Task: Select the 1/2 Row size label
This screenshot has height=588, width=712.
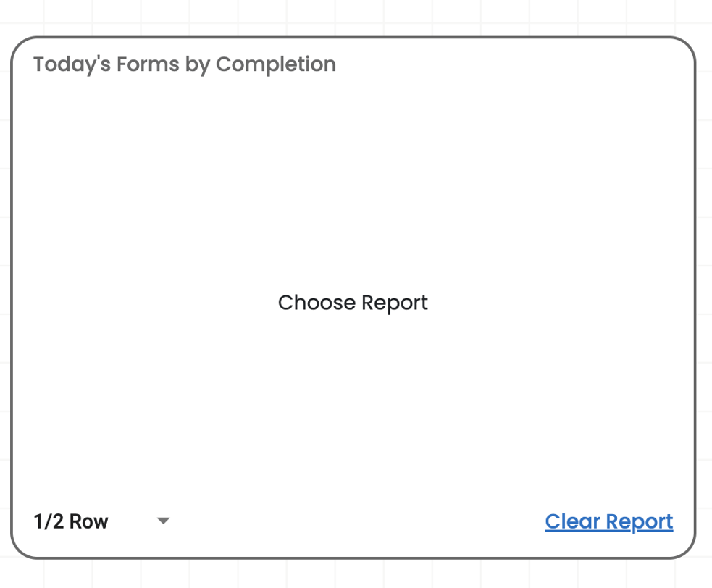Action: click(71, 521)
